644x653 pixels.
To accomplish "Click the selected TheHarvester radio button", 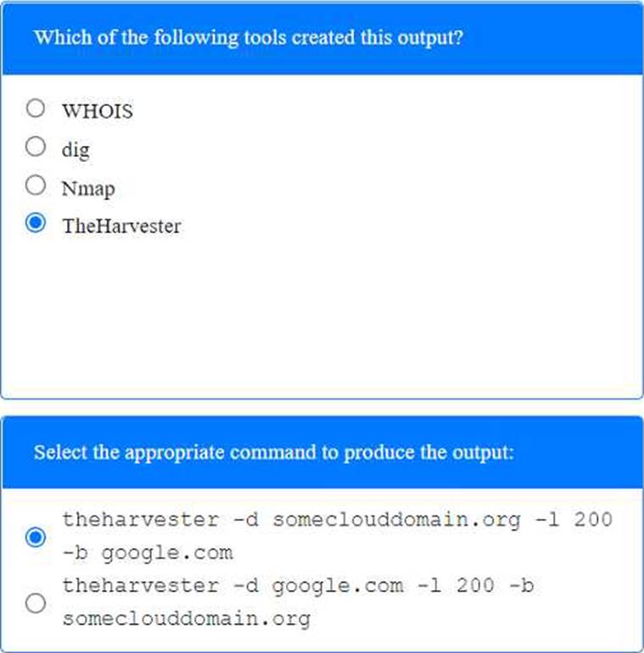I will (36, 222).
